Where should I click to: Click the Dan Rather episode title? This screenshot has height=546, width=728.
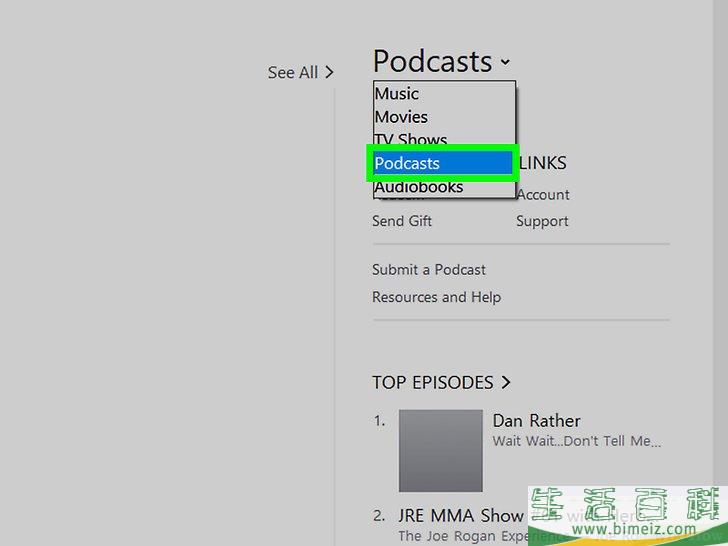point(536,421)
